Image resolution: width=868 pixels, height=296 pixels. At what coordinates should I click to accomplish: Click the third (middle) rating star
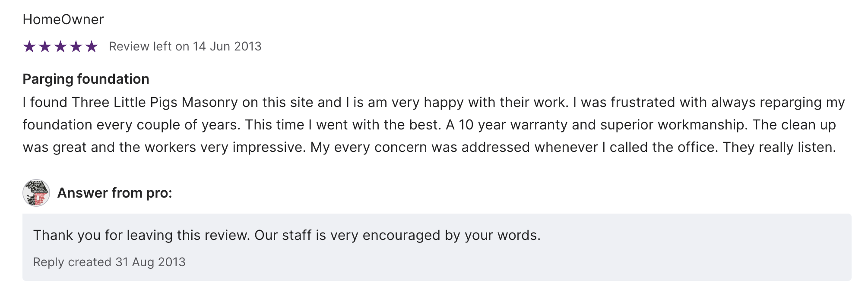coord(60,47)
